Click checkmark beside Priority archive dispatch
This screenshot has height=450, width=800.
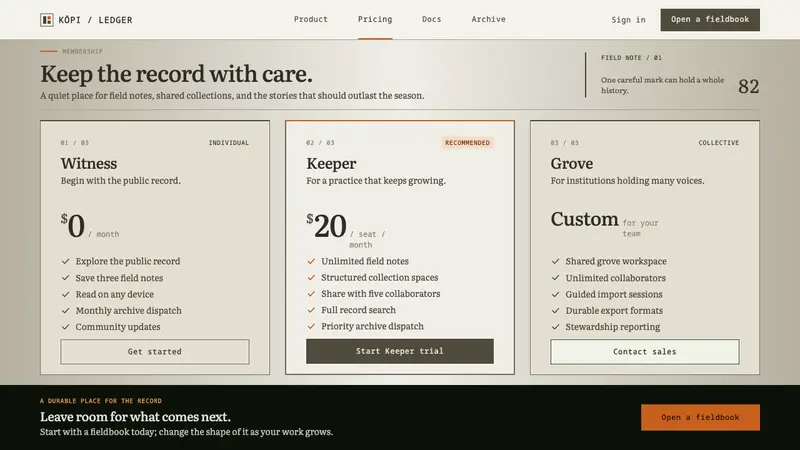tap(311, 326)
